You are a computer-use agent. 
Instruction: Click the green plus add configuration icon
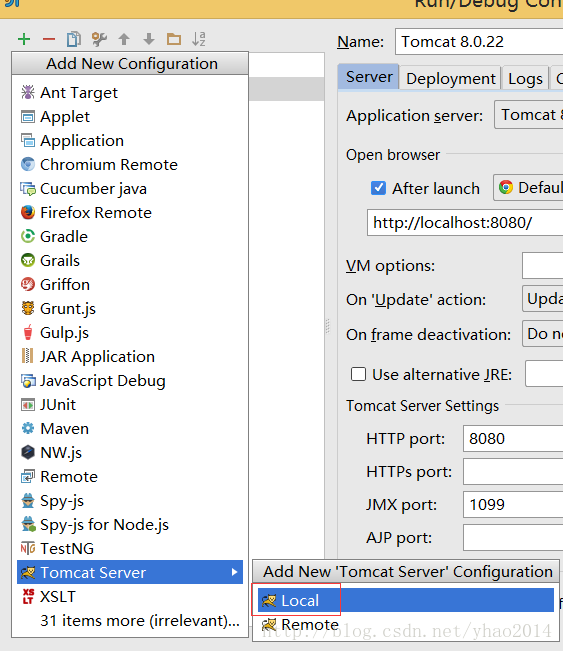coord(24,39)
